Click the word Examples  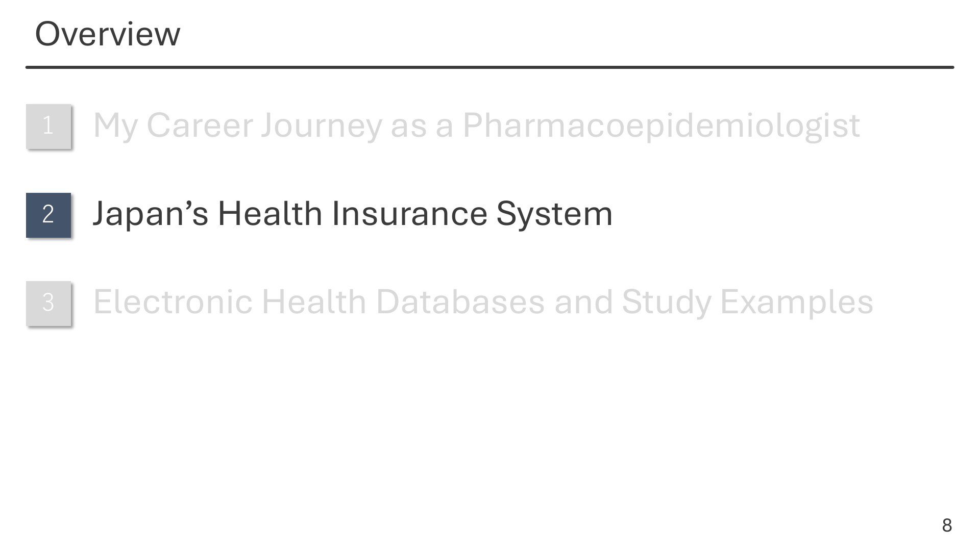tap(797, 302)
